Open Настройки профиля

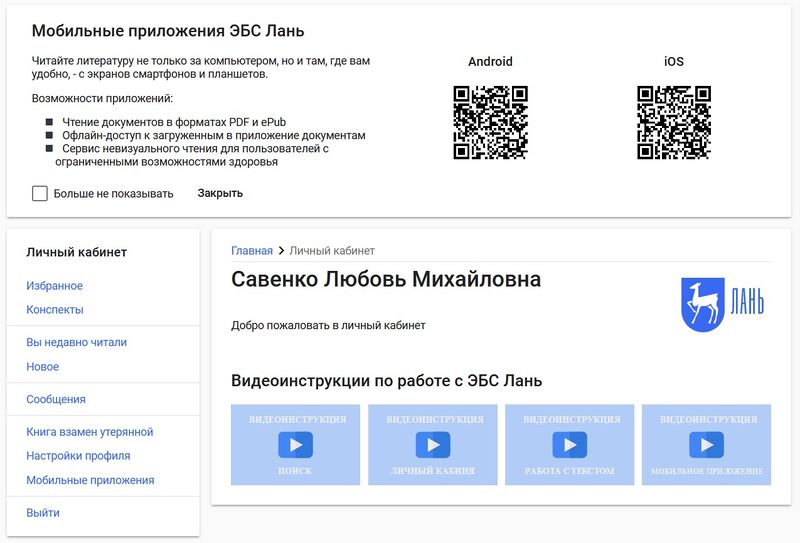pos(78,456)
